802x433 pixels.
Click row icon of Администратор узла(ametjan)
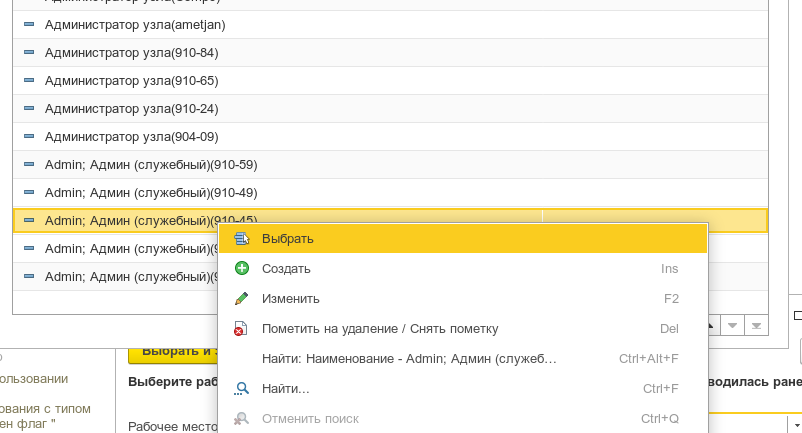click(28, 25)
